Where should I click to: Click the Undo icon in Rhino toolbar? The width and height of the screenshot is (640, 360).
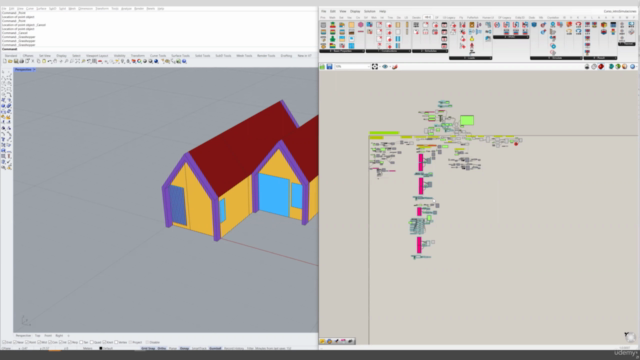(49, 61)
